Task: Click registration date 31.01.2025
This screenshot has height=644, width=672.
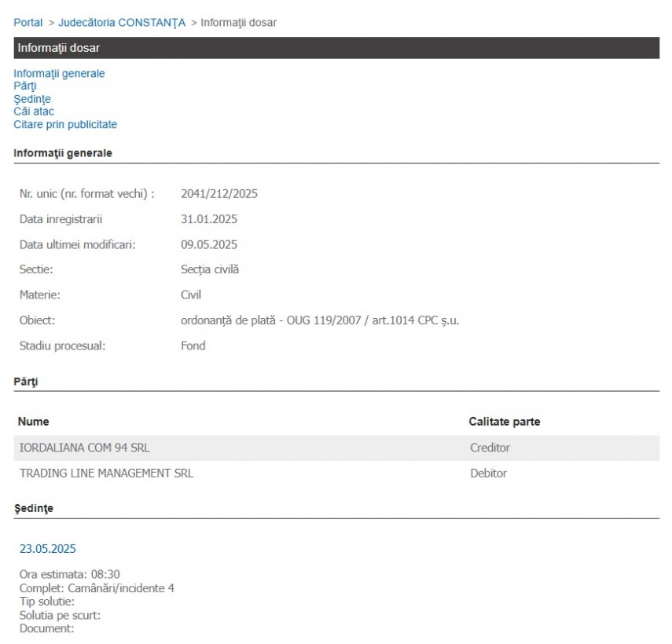Action: tap(209, 219)
